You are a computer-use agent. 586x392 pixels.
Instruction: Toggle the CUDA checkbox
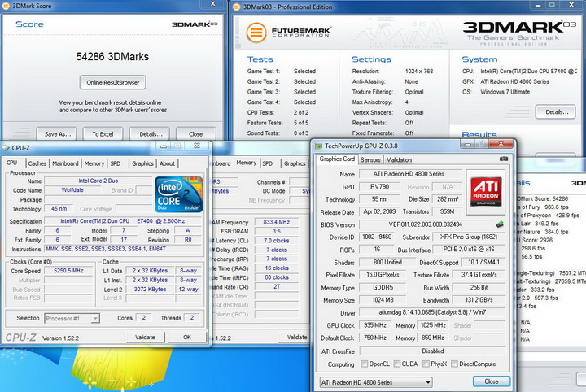[397, 364]
